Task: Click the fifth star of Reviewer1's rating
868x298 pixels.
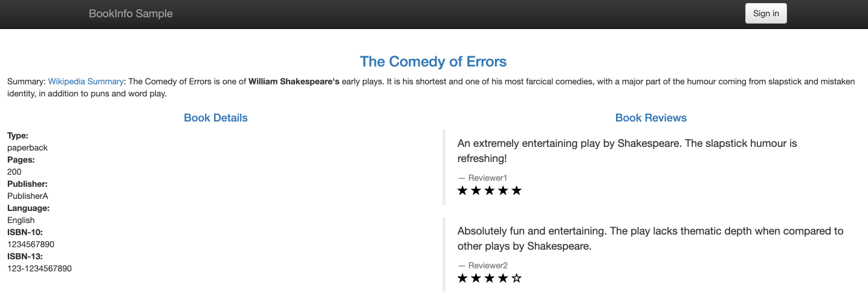Action: pyautogui.click(x=516, y=191)
